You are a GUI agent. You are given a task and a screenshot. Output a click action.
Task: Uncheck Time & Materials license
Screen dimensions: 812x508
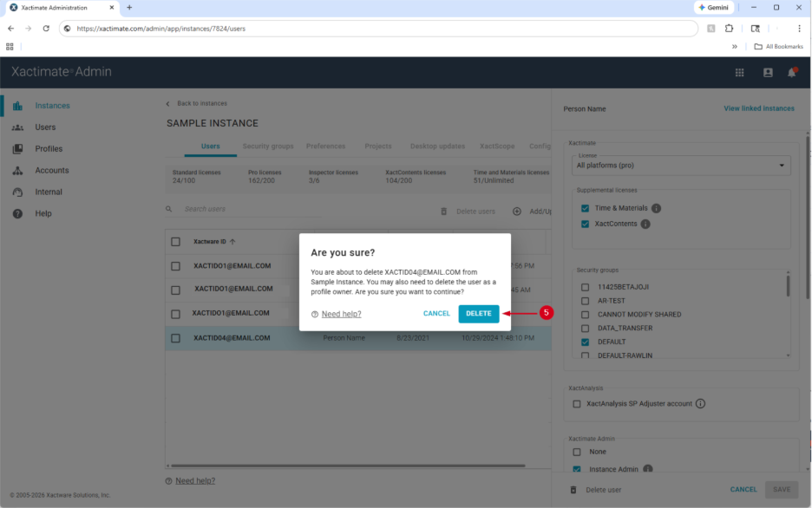(x=586, y=208)
